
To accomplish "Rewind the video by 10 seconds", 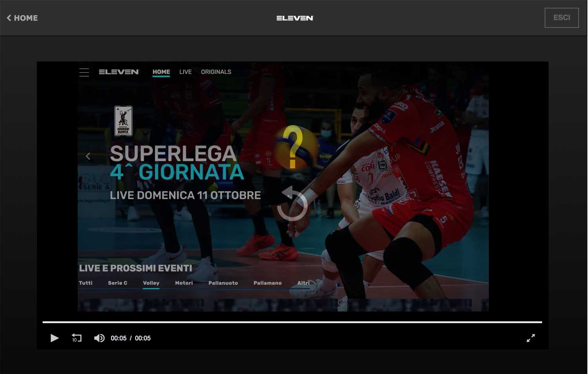I will (x=76, y=338).
